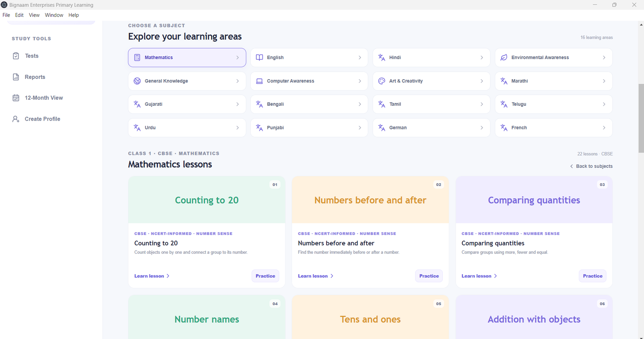644x339 pixels.
Task: Open Learn lesson for Comparing quantities
Action: (479, 276)
